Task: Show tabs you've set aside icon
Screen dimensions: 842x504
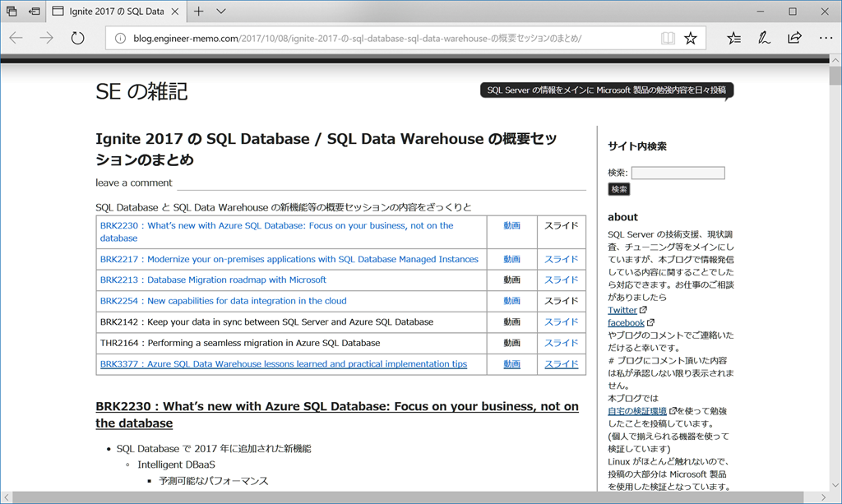Action: (12, 12)
